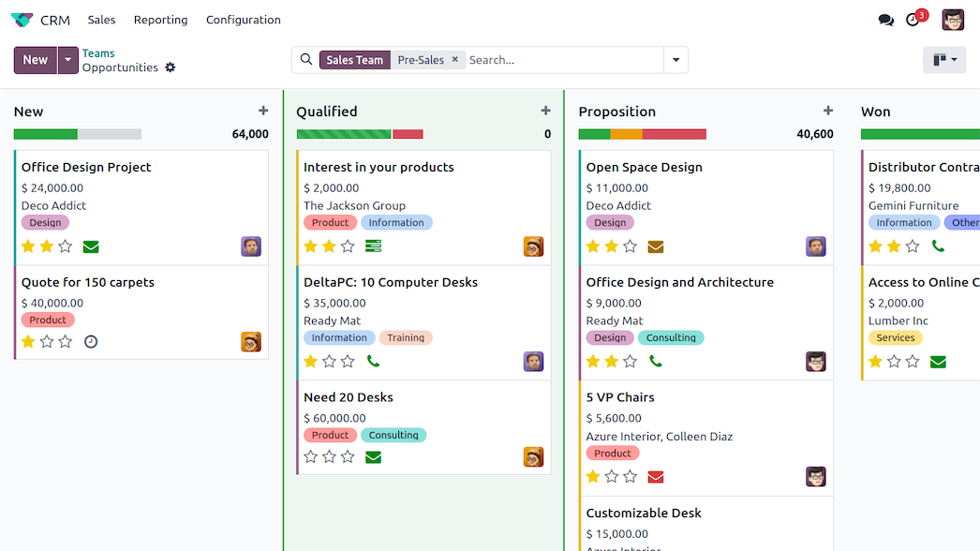Click the Qualified column title
This screenshot has width=980, height=551.
pos(327,112)
